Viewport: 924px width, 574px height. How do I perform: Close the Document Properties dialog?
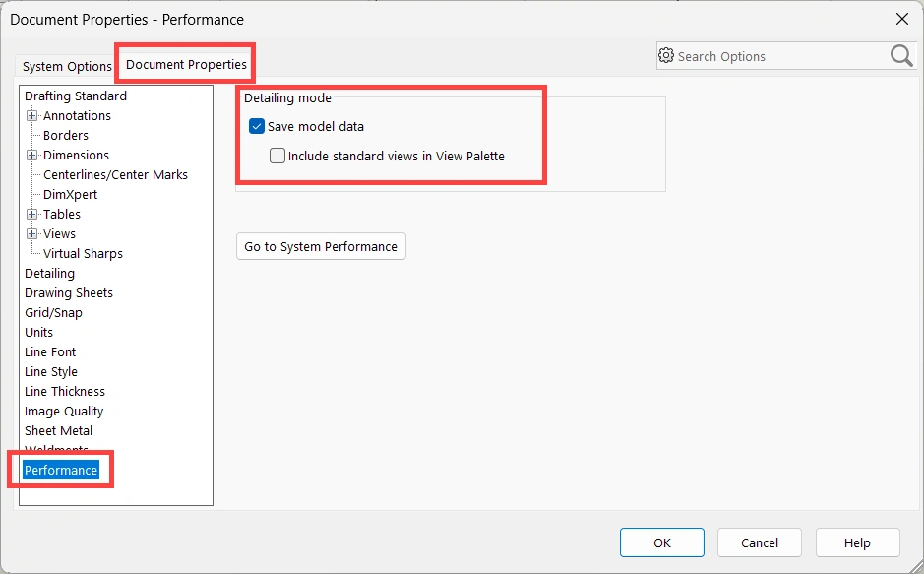901,19
